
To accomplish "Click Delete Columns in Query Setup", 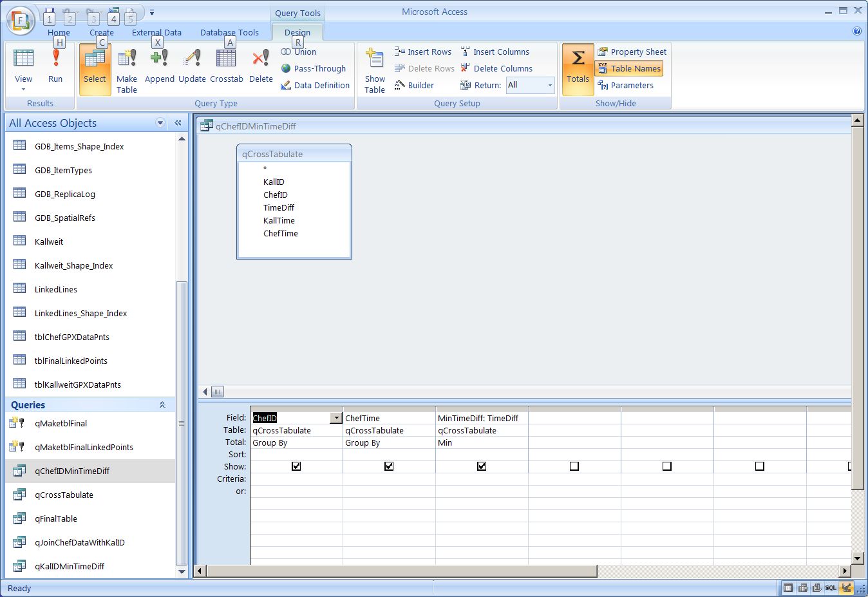I will [496, 68].
